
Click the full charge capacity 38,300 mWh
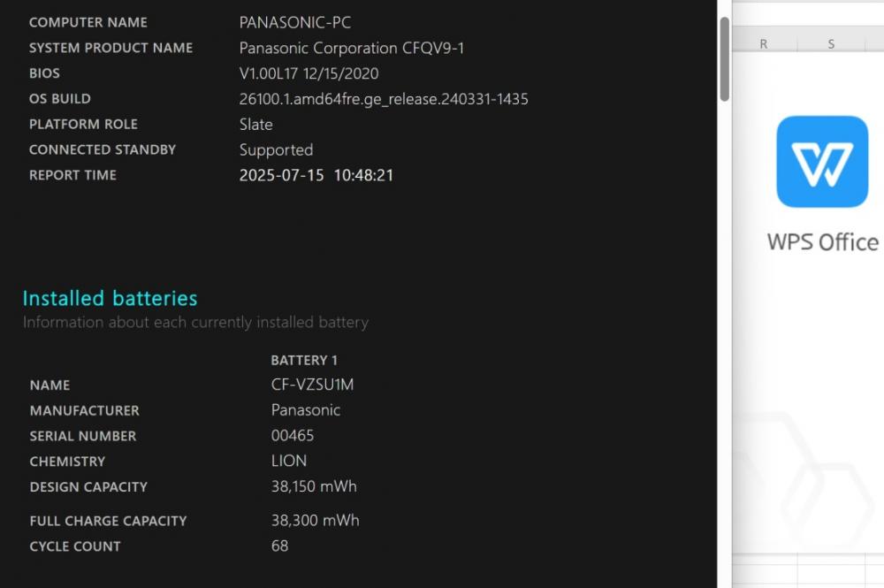pyautogui.click(x=316, y=520)
